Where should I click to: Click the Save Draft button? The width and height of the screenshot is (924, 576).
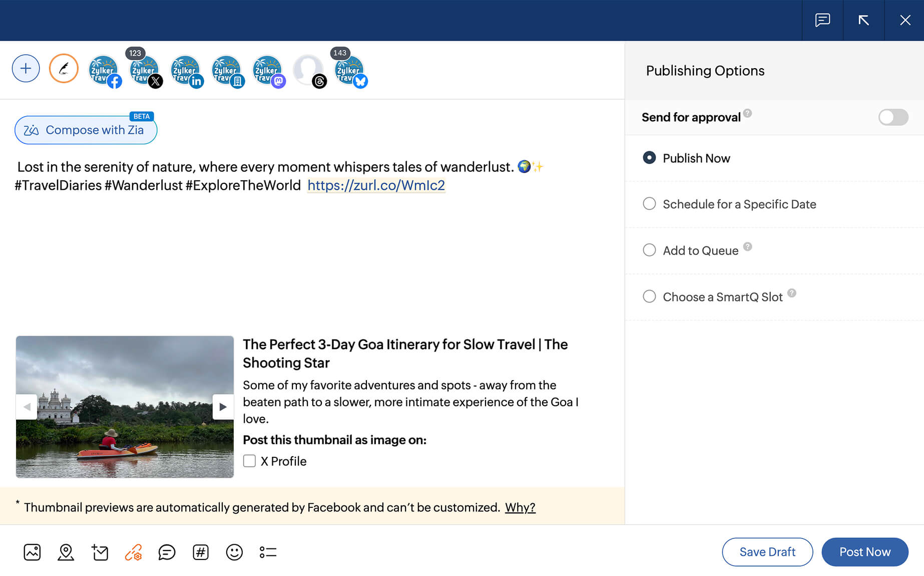767,552
